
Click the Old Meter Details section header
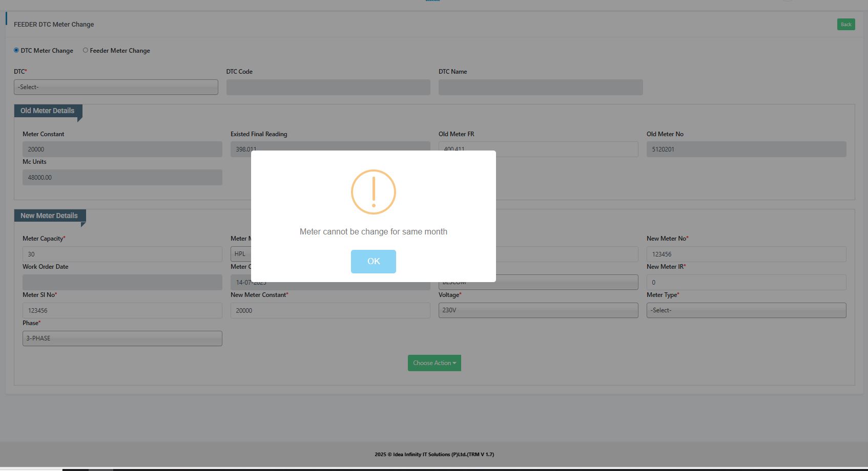(x=48, y=111)
